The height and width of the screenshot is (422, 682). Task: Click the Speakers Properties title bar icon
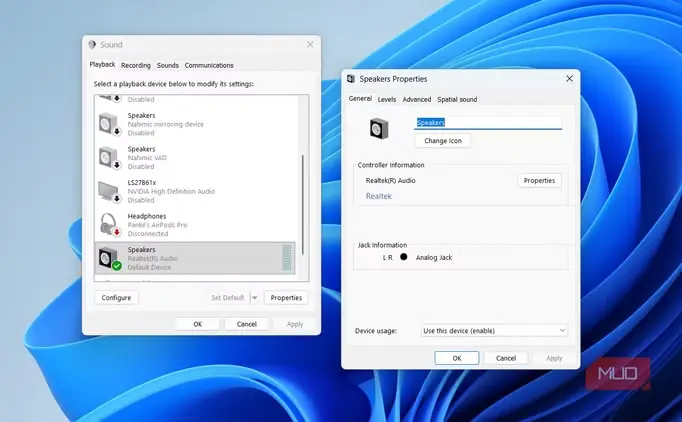pos(351,79)
